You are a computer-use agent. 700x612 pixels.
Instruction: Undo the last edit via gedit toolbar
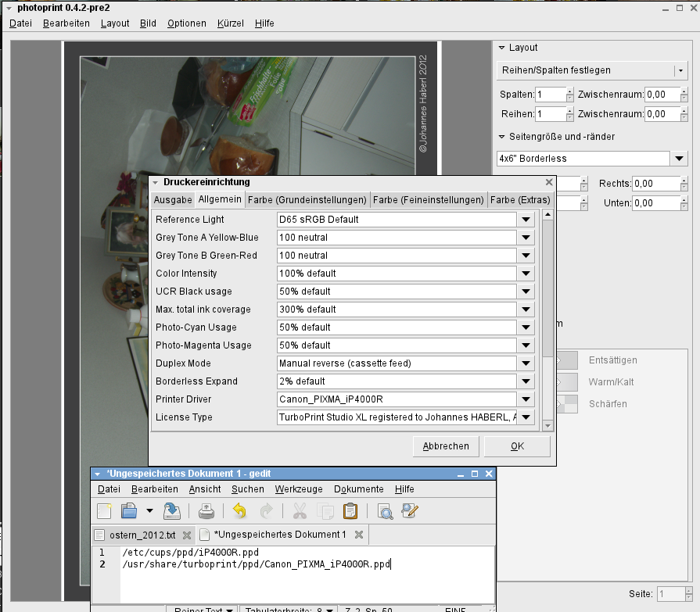239,511
